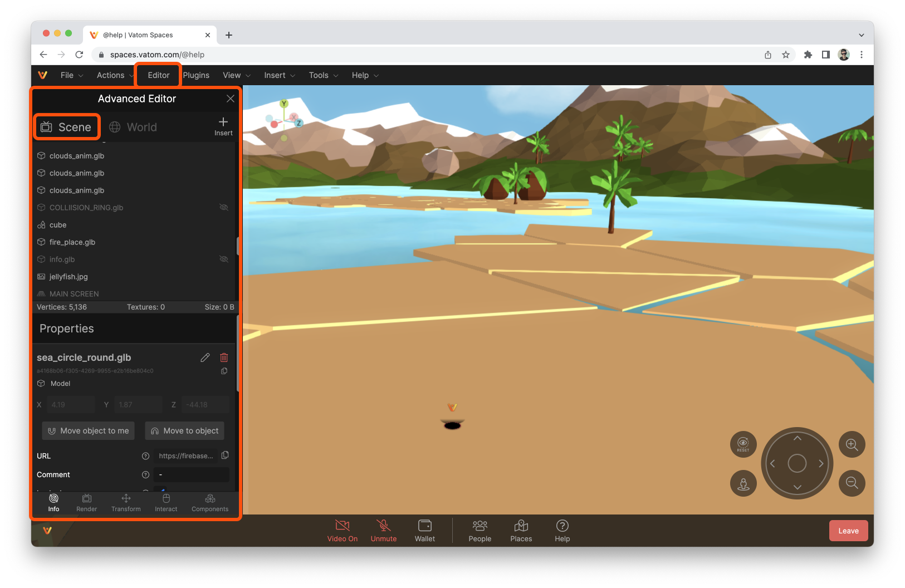
Task: Toggle visibility of COLLIISION_RING.glb
Action: pos(224,207)
